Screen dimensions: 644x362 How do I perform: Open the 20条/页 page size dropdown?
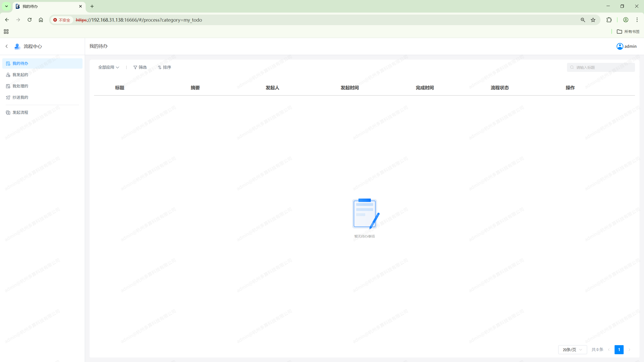coord(572,350)
